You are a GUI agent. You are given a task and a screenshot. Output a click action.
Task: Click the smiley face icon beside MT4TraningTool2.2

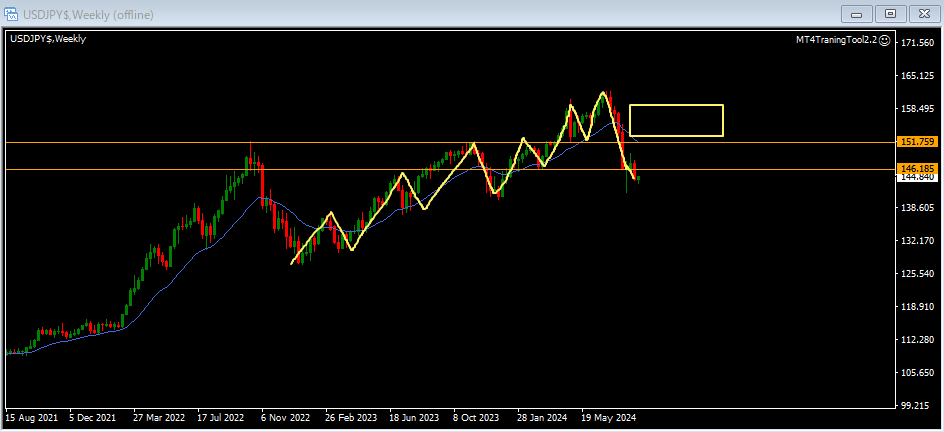(x=885, y=39)
